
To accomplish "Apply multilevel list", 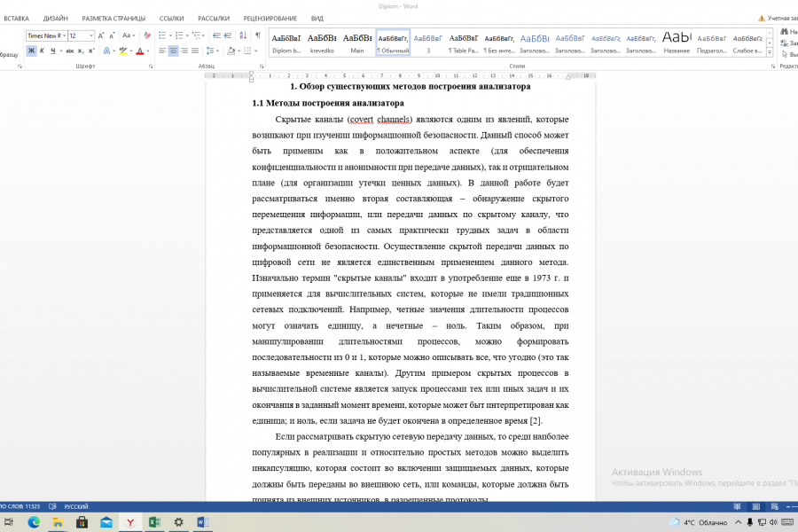I will [x=196, y=35].
